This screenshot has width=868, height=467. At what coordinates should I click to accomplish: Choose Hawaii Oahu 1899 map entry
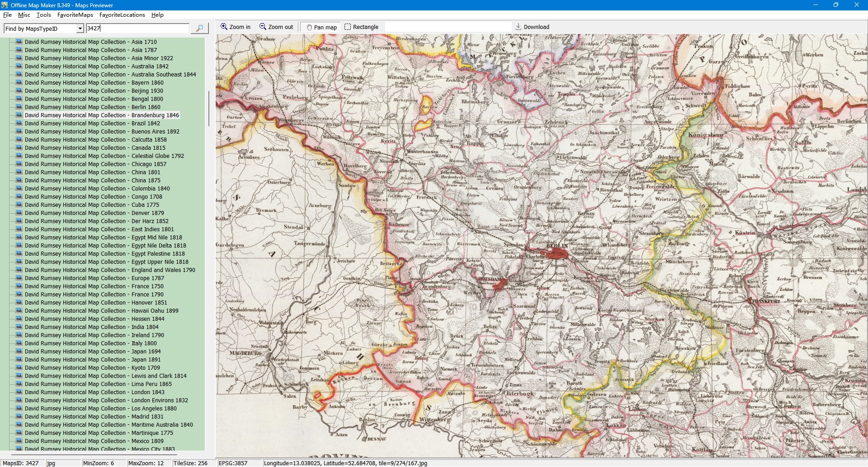pyautogui.click(x=101, y=311)
